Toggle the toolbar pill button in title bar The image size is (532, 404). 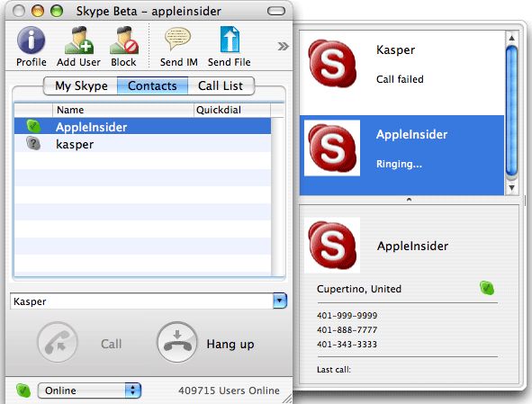pyautogui.click(x=276, y=11)
